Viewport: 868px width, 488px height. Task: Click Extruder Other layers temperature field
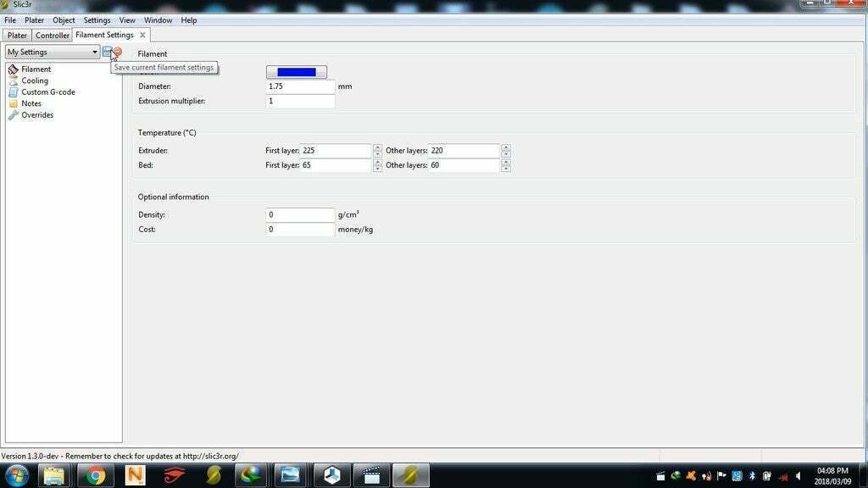pyautogui.click(x=464, y=151)
